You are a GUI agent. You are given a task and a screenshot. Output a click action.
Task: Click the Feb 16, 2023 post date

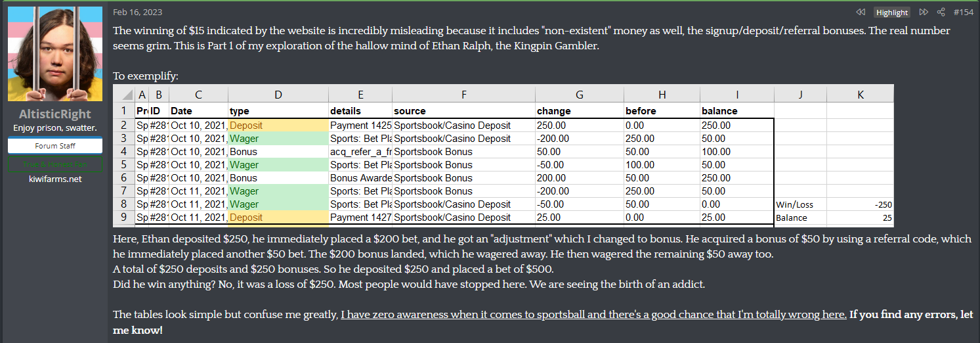(137, 12)
